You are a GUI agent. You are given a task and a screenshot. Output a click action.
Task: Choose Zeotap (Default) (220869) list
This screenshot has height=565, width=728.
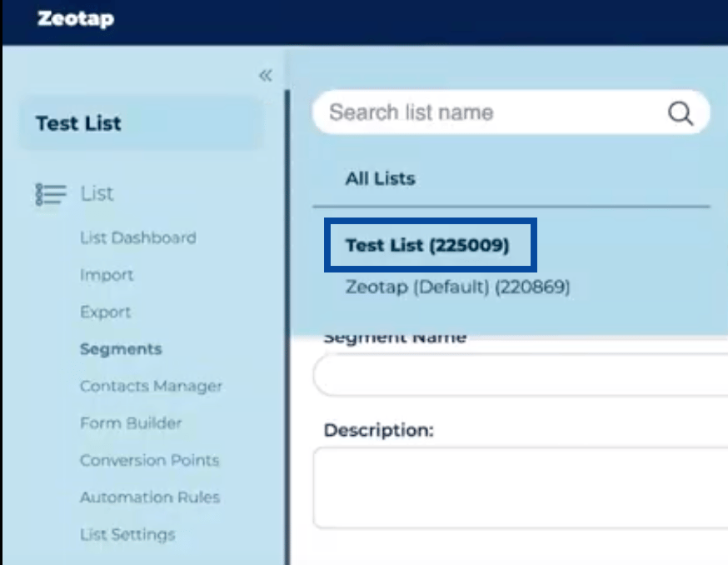tap(457, 287)
